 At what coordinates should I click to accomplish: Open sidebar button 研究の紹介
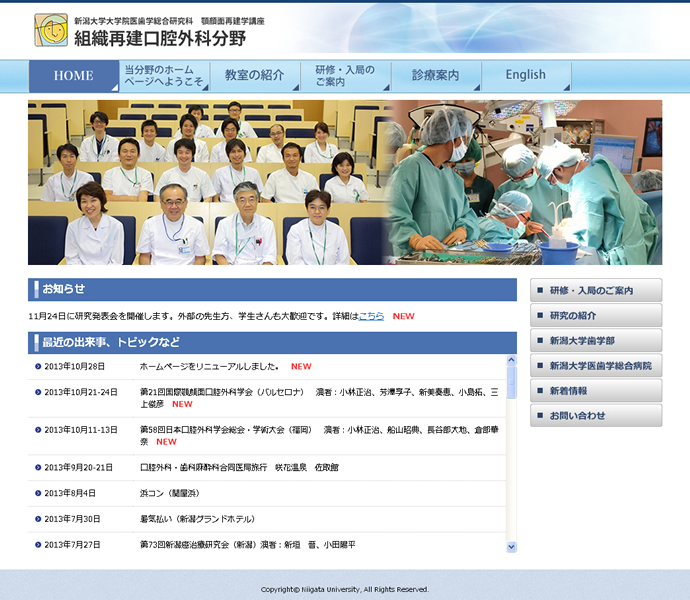pyautogui.click(x=596, y=315)
